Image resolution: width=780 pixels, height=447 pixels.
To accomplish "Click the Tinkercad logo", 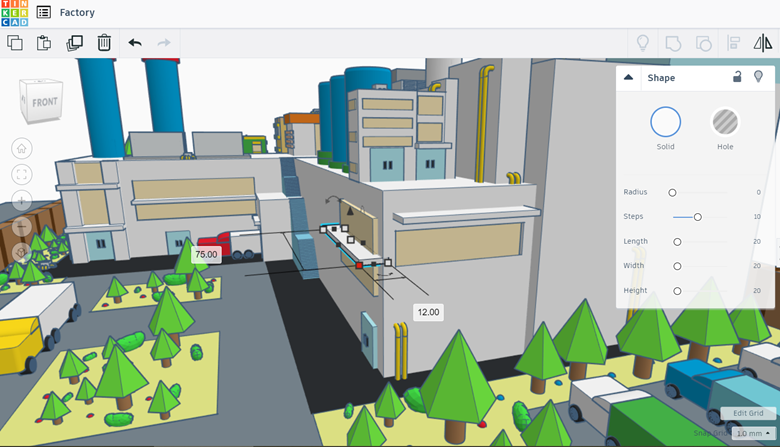I will pos(15,13).
